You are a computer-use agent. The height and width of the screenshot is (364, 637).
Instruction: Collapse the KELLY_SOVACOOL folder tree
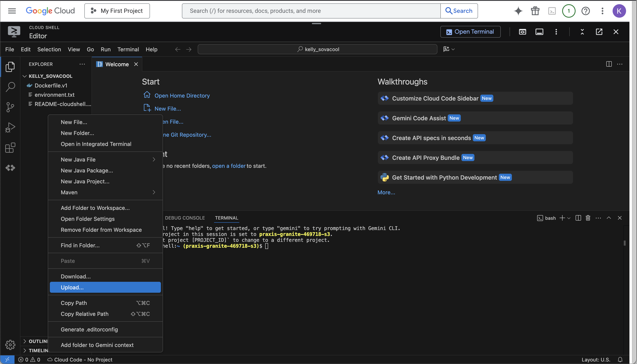(x=24, y=76)
